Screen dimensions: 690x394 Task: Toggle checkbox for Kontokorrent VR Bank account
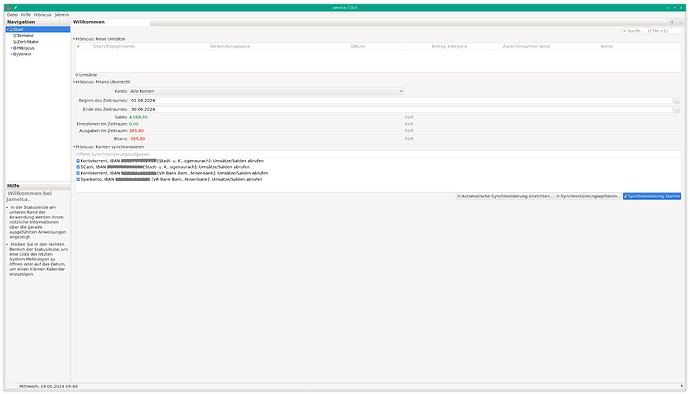coord(78,173)
